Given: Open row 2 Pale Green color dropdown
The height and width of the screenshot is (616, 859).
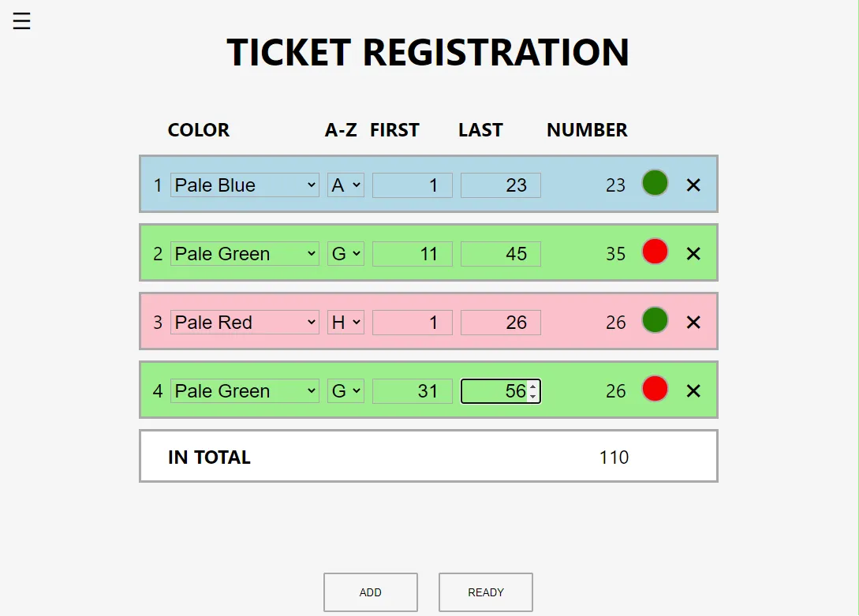Looking at the screenshot, I should pyautogui.click(x=245, y=253).
